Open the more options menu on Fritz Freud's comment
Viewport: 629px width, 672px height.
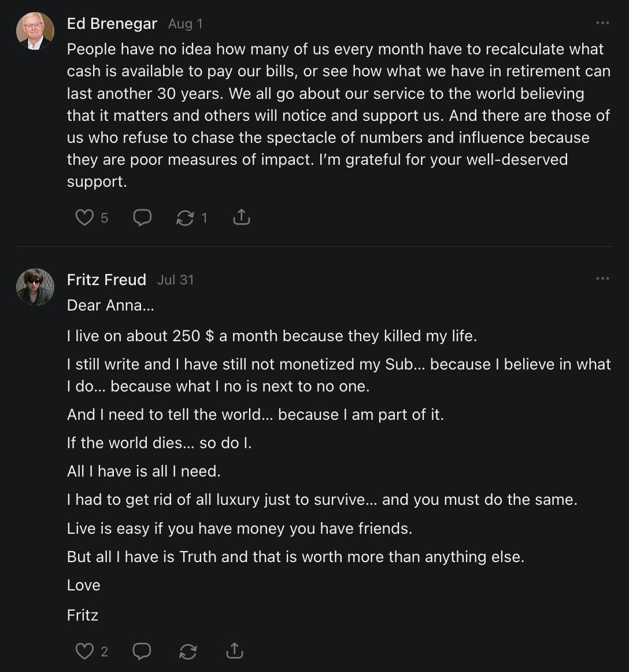pos(602,279)
